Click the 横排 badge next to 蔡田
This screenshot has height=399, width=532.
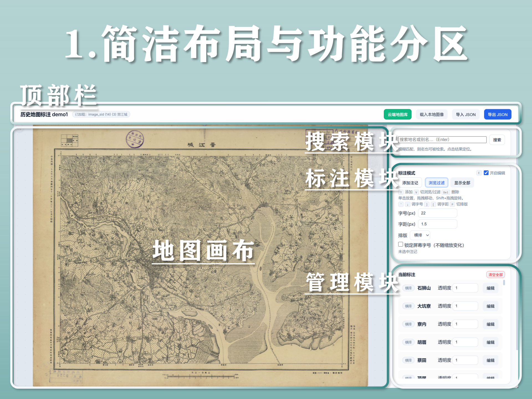click(x=408, y=360)
